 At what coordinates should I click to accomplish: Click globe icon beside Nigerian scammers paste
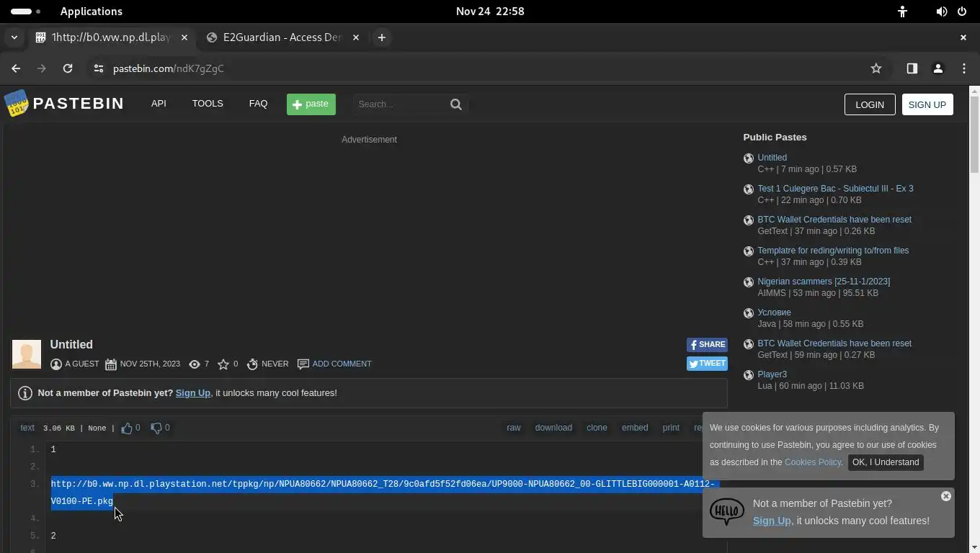point(749,282)
